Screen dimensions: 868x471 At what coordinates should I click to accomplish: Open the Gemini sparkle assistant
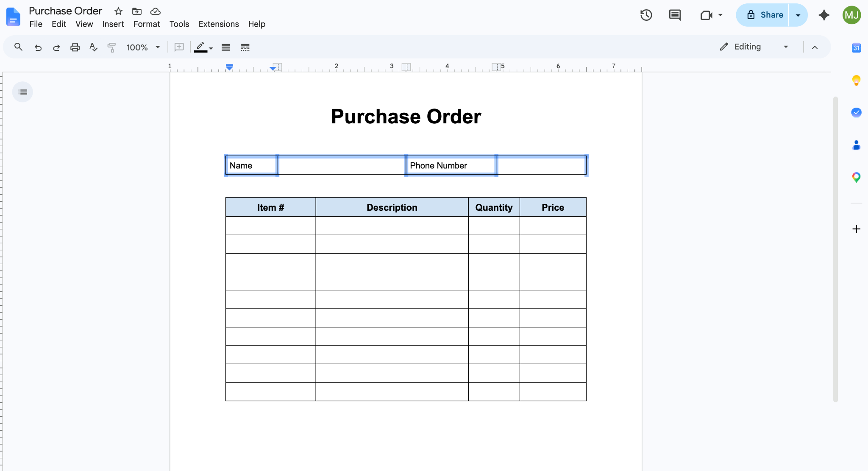click(x=824, y=15)
